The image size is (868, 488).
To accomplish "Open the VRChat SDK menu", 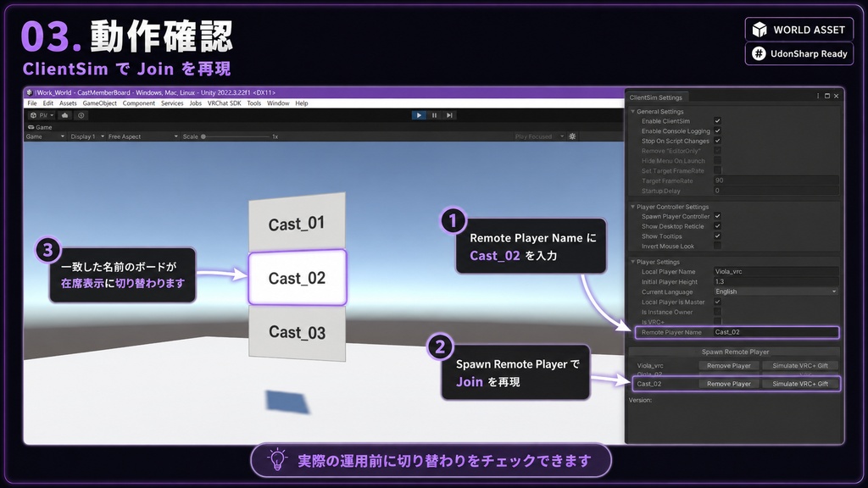I will tap(224, 103).
